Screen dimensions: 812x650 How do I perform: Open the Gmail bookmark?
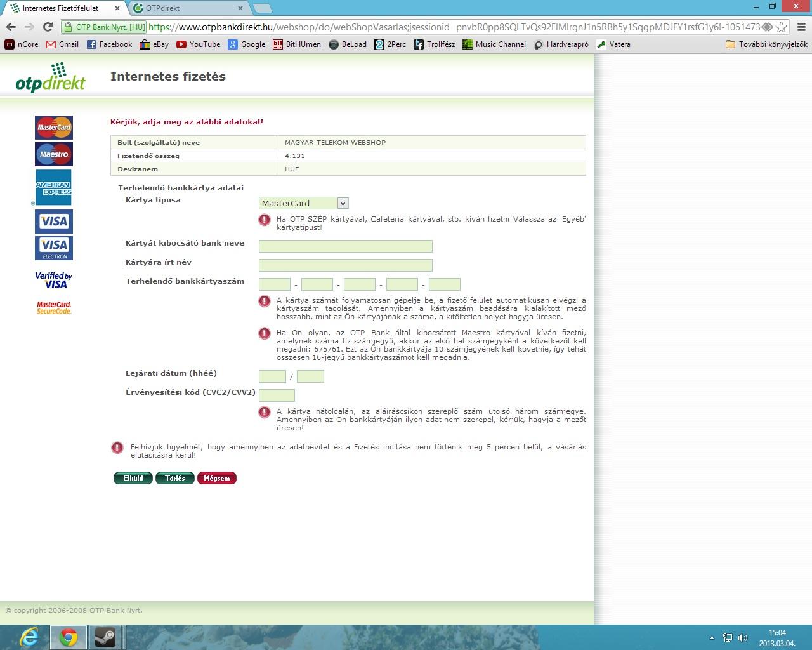point(62,44)
